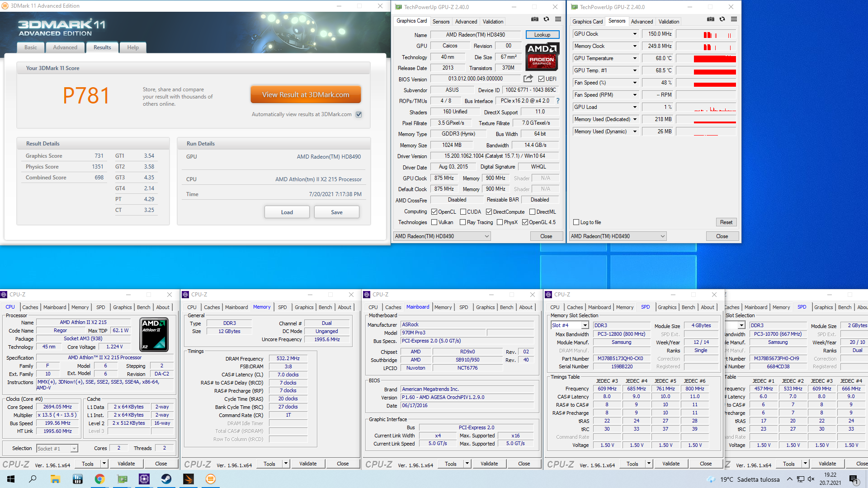
Task: Open CPU-Z Socket #1 selection dropdown
Action: pyautogui.click(x=57, y=449)
